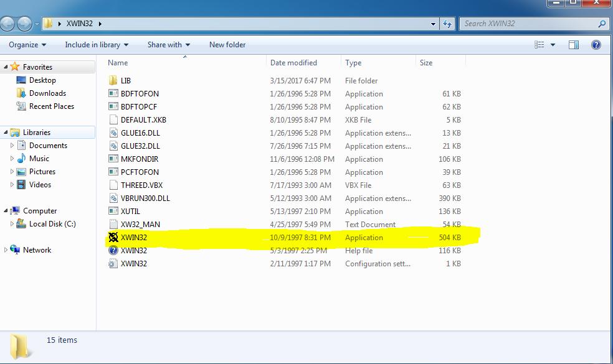Select the XW32_MAN text document icon
This screenshot has width=613, height=364.
113,224
